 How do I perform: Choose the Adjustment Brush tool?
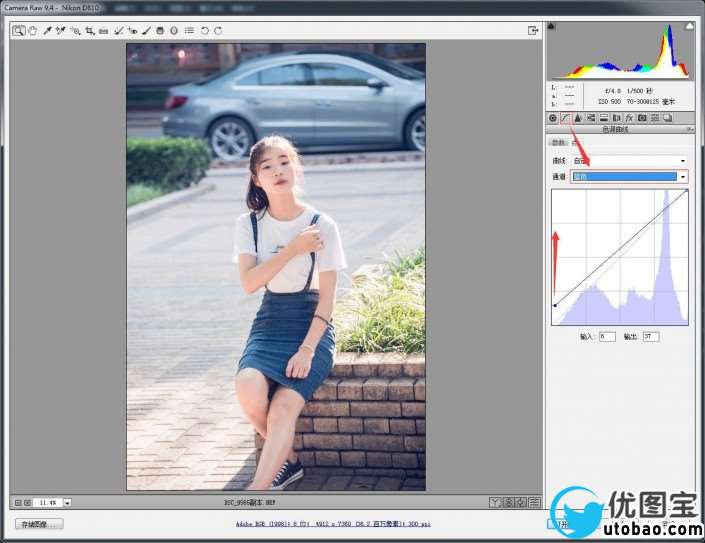[x=147, y=31]
